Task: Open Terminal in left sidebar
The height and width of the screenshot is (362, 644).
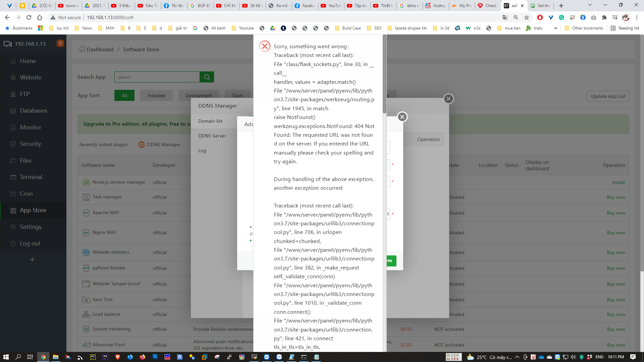Action: [x=31, y=177]
